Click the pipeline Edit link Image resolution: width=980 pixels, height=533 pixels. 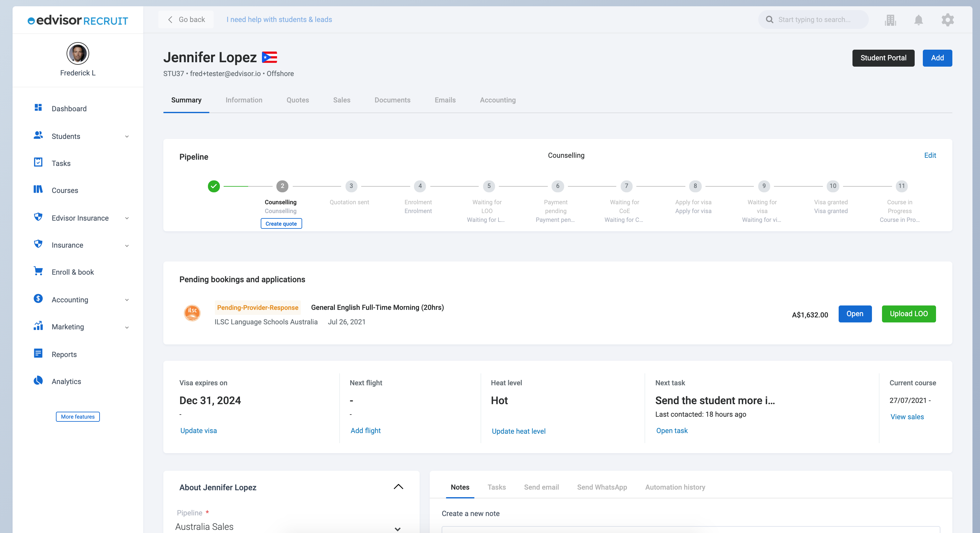click(930, 155)
